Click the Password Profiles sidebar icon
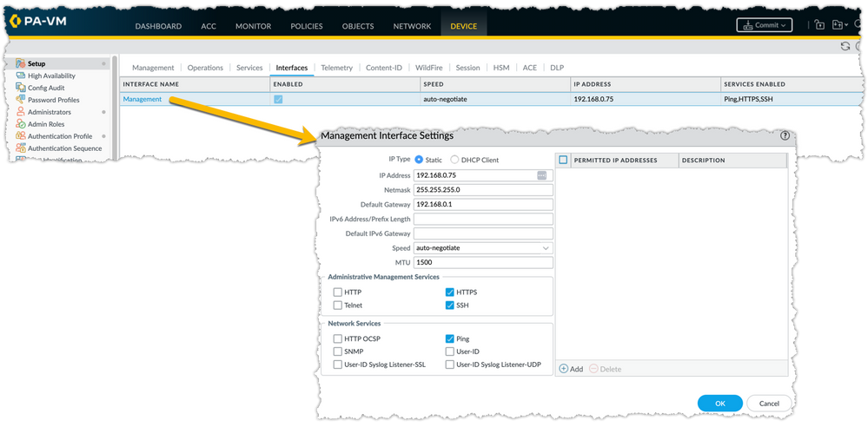 tap(21, 100)
